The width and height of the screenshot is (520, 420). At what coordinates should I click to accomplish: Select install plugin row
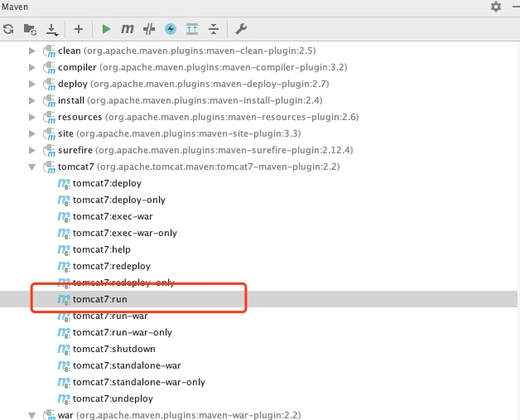(x=182, y=100)
